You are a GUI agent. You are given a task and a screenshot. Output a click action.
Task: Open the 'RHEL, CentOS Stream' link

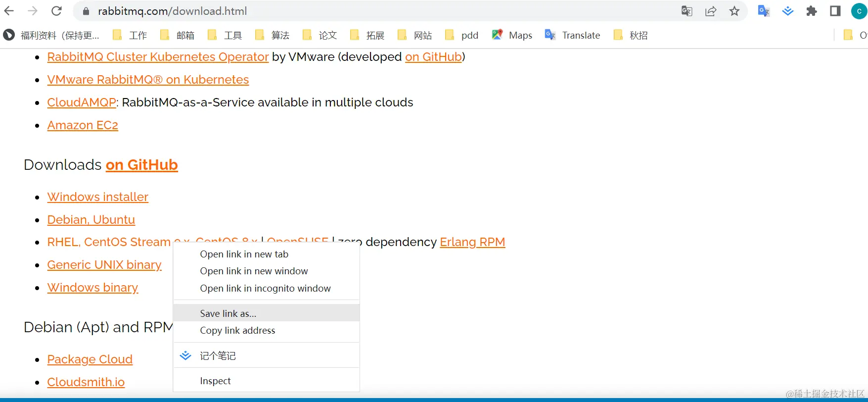coord(109,242)
